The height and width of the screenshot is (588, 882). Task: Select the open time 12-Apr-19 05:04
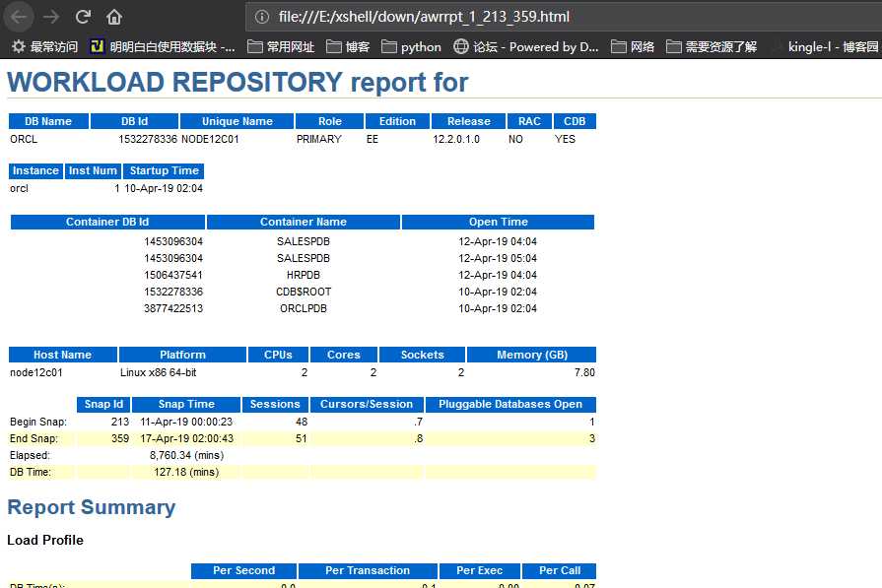click(498, 258)
